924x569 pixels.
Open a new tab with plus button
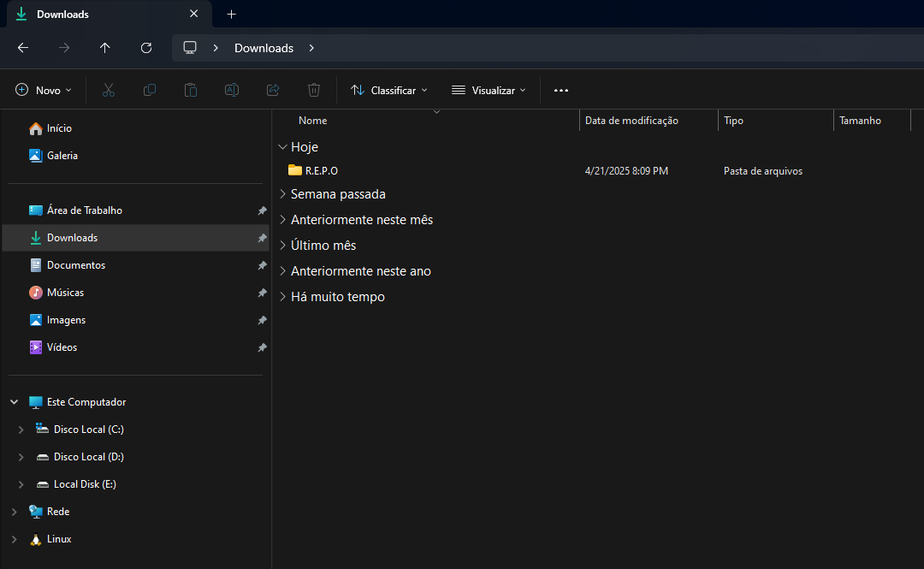231,15
